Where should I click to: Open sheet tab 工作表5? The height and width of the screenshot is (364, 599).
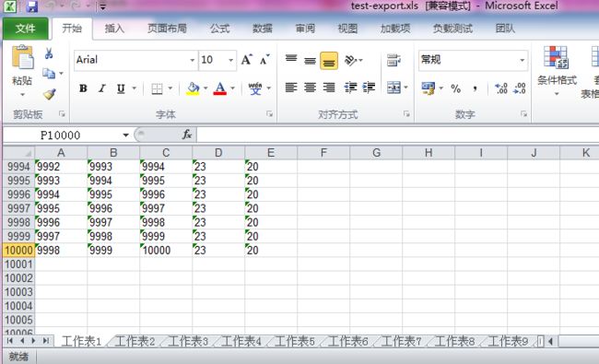coord(295,341)
